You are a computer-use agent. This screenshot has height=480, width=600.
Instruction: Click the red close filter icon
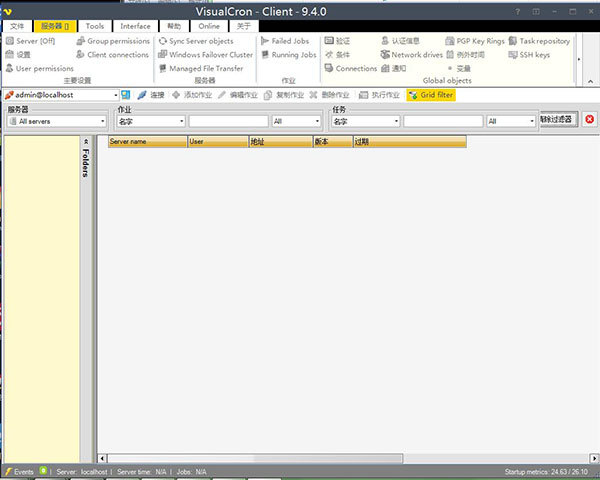(x=589, y=119)
